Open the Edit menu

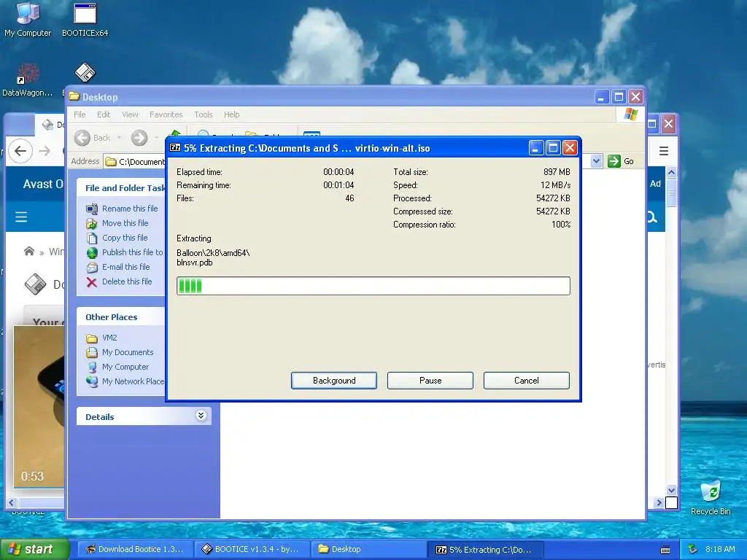104,114
